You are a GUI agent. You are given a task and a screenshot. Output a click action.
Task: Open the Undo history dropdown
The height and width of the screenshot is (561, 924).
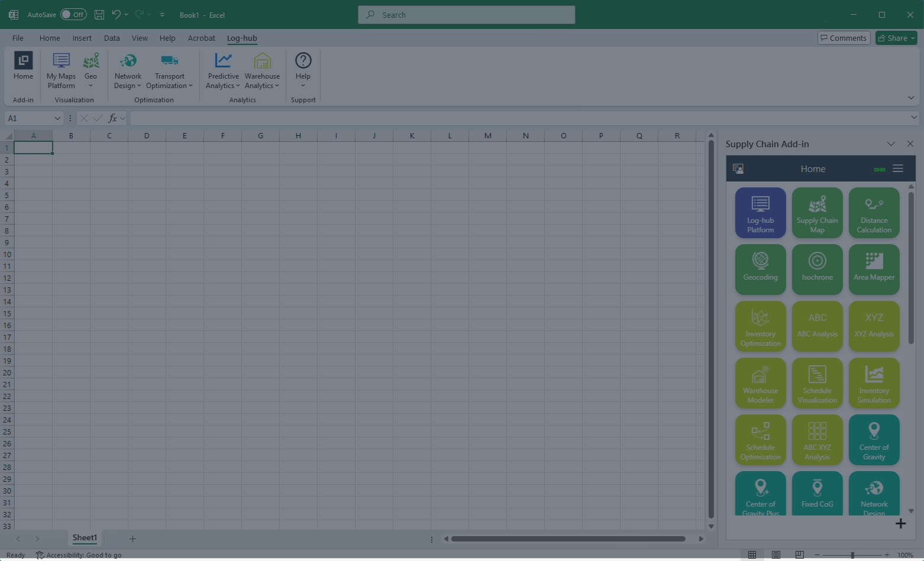coord(126,15)
